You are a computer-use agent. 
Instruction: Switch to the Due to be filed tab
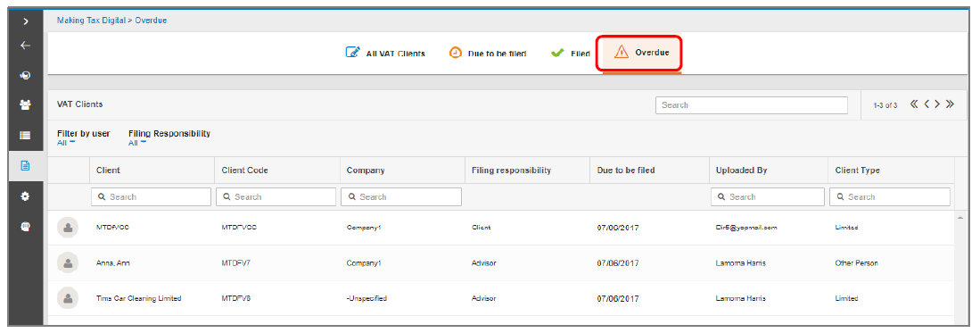pyautogui.click(x=488, y=54)
